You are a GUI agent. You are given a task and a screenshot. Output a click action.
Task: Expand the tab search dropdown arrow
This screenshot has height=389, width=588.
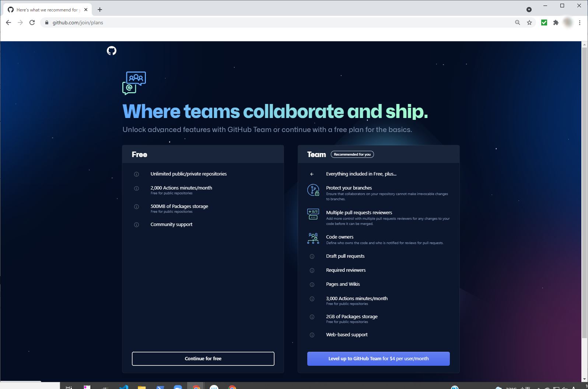pos(529,10)
